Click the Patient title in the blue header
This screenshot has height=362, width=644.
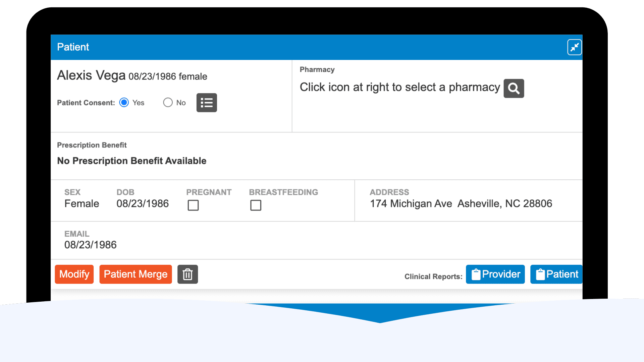(73, 47)
